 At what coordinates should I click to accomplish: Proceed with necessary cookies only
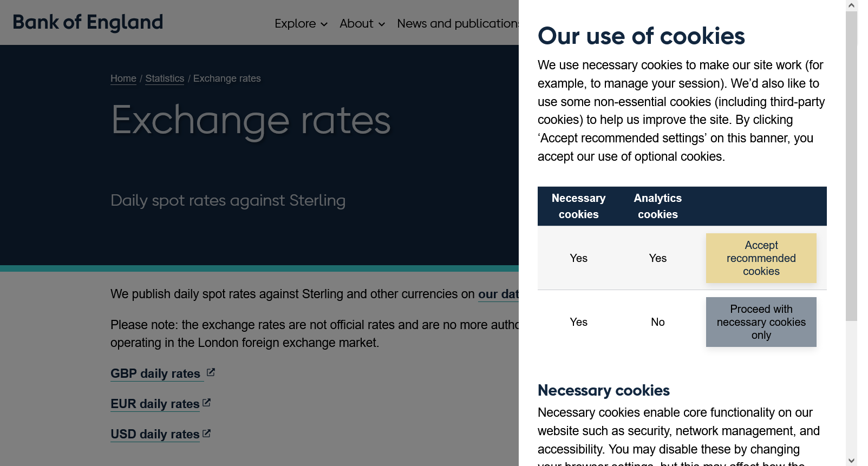coord(761,322)
